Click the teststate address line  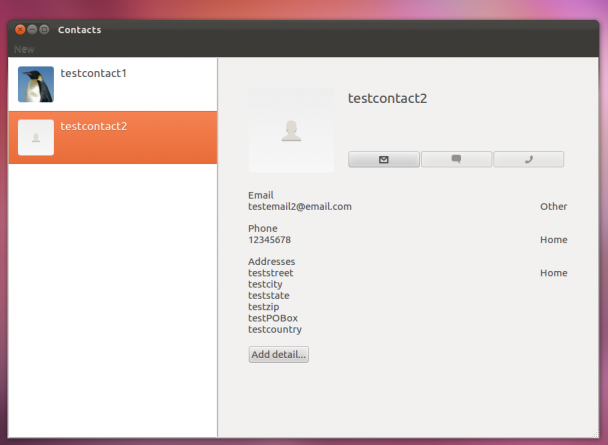coord(269,295)
